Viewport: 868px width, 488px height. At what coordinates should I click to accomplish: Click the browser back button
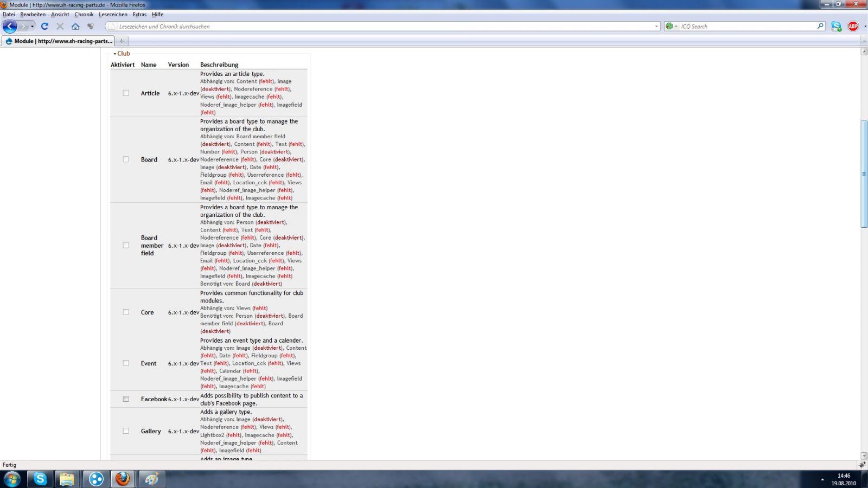(10, 26)
